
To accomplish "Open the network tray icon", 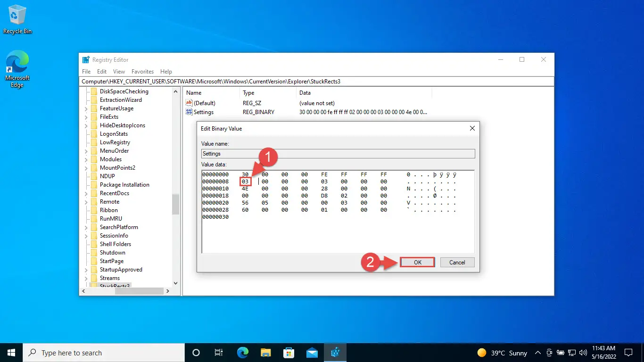I will pyautogui.click(x=571, y=353).
